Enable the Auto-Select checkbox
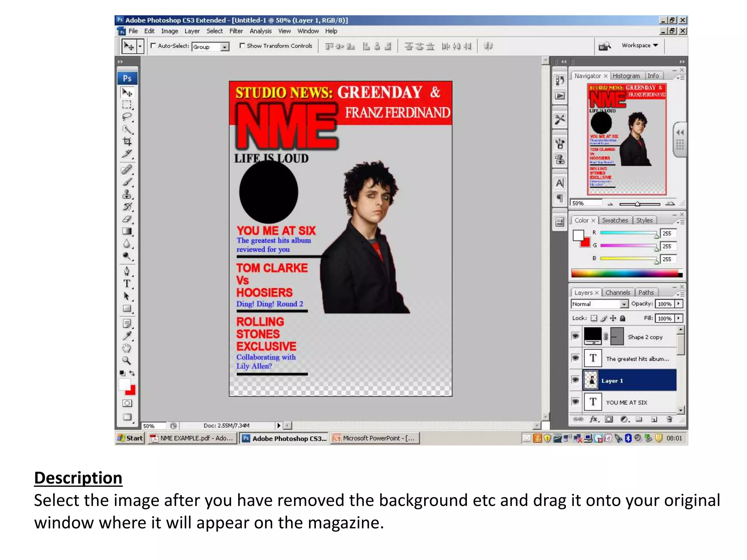Screen dimensions: 747x560 (153, 46)
